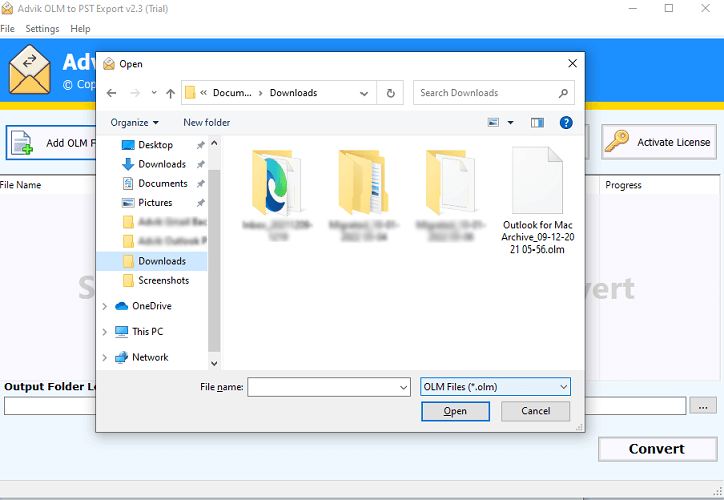Click the search magnifier icon

point(563,93)
